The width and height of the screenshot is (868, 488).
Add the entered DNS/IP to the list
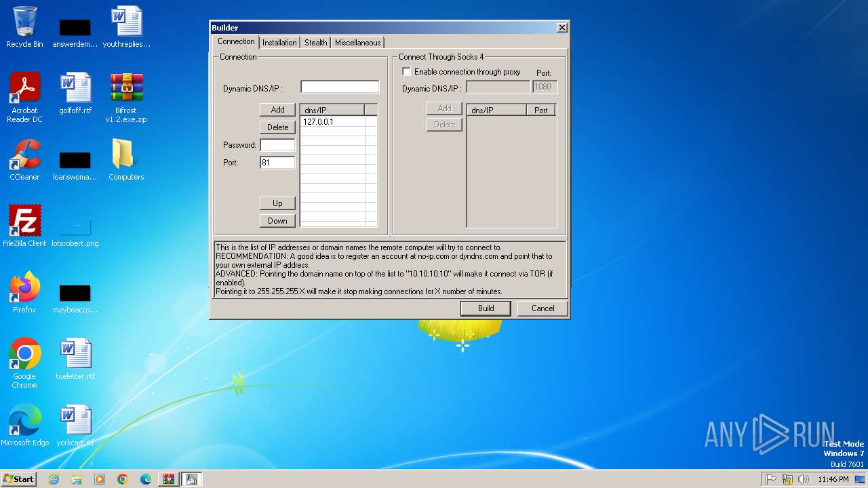tap(277, 110)
